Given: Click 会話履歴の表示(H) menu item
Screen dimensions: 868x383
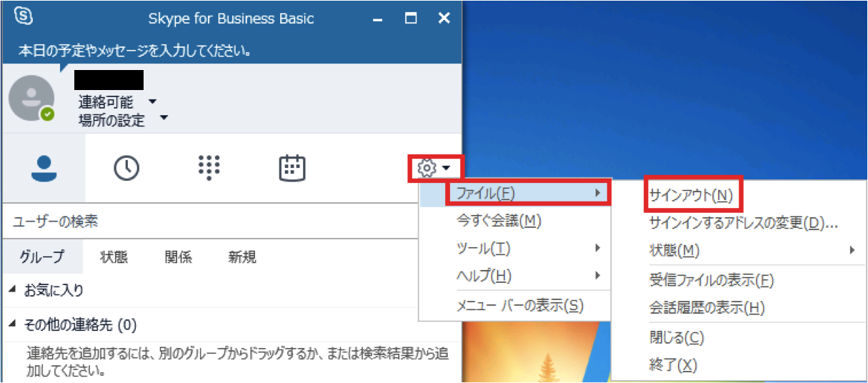Looking at the screenshot, I should [739, 308].
